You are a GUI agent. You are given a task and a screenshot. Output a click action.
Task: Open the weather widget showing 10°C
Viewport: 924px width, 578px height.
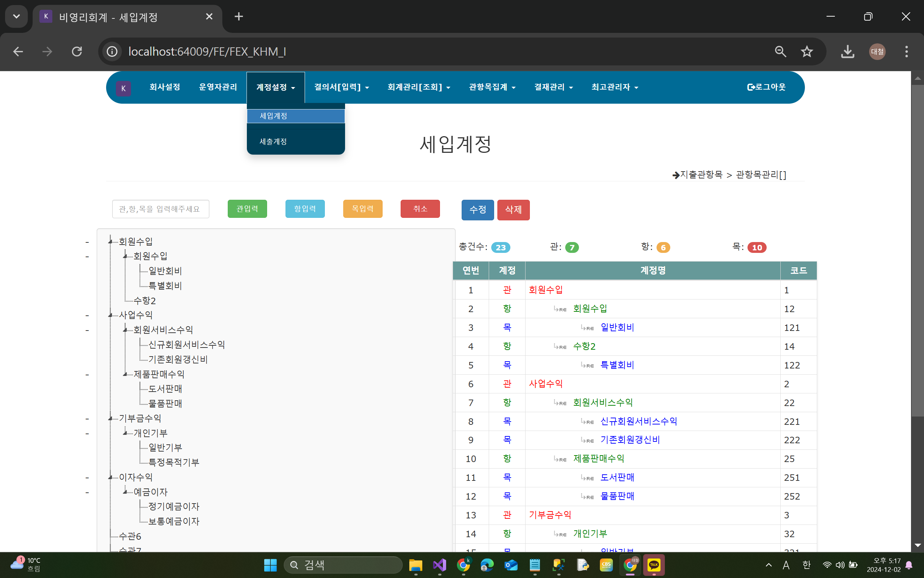pyautogui.click(x=26, y=564)
